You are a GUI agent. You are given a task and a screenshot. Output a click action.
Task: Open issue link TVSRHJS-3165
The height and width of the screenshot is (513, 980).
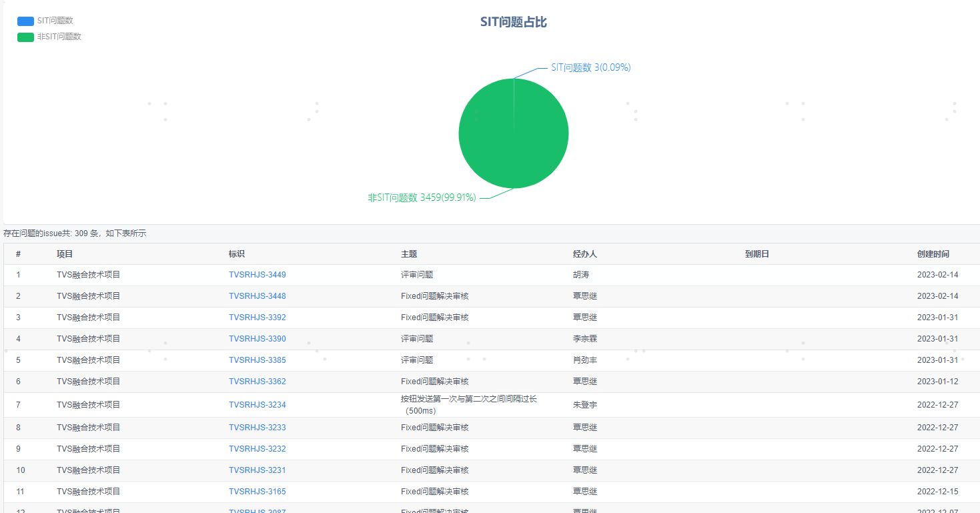(257, 492)
